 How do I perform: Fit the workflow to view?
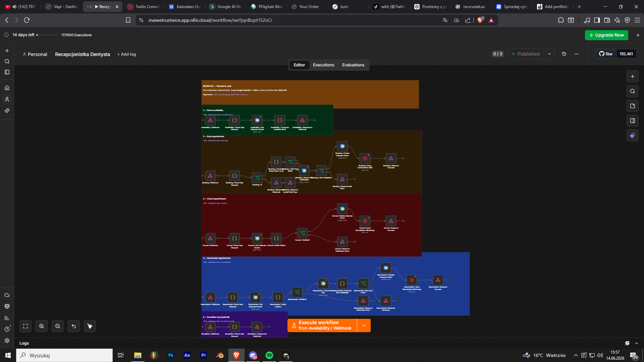25,326
